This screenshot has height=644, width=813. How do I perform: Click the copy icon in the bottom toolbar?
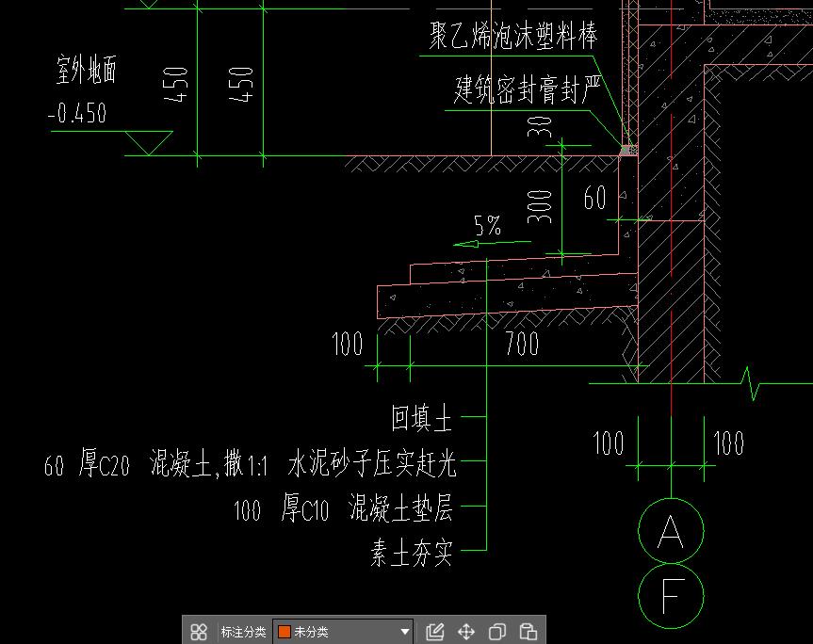coord(496,632)
